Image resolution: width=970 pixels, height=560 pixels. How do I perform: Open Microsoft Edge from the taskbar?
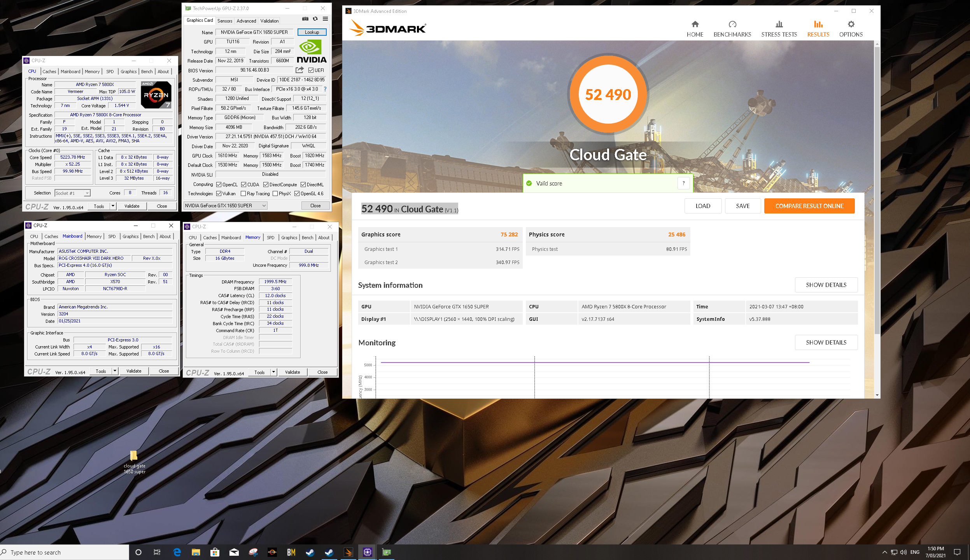[x=177, y=552]
